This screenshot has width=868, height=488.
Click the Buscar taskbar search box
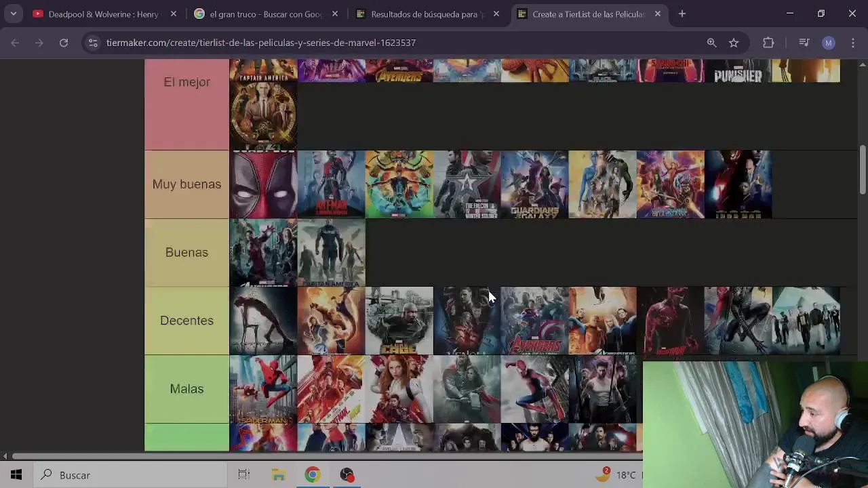coord(129,475)
